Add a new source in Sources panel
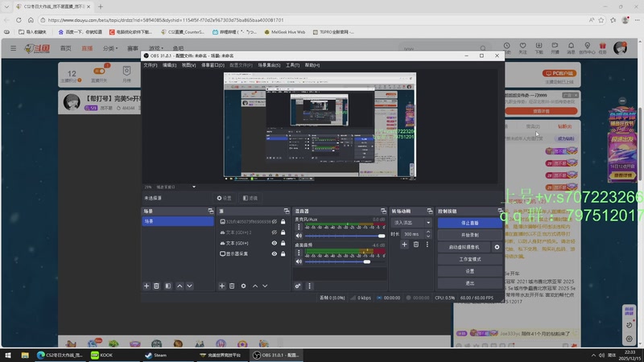The height and width of the screenshot is (362, 644). tap(222, 286)
